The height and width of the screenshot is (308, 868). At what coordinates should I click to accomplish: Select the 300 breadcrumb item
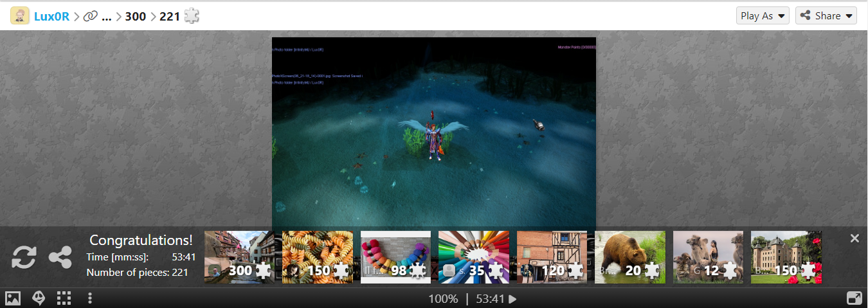pos(136,16)
